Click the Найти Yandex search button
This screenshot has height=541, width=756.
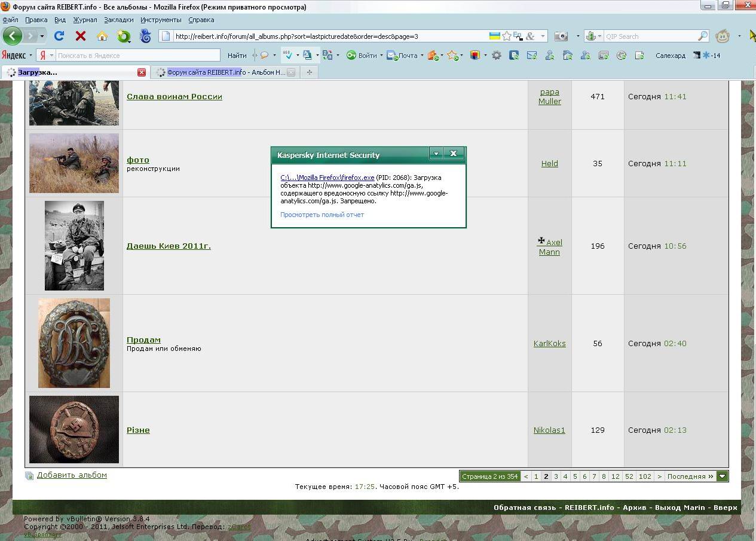tap(237, 56)
